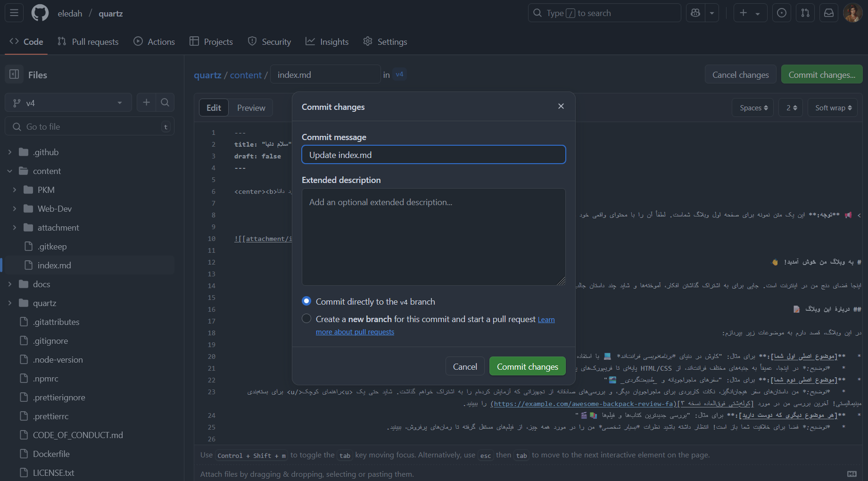The height and width of the screenshot is (481, 868).
Task: Click the Extended description text area
Action: pos(434,237)
